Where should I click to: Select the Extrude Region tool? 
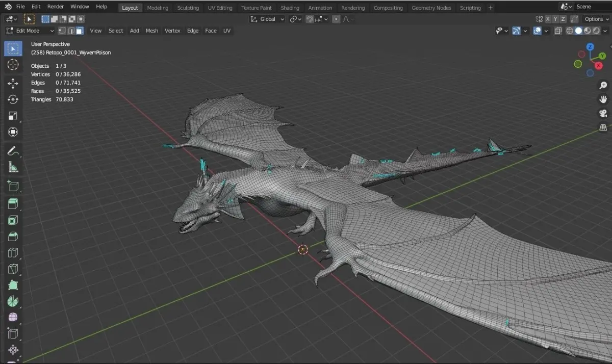click(13, 204)
